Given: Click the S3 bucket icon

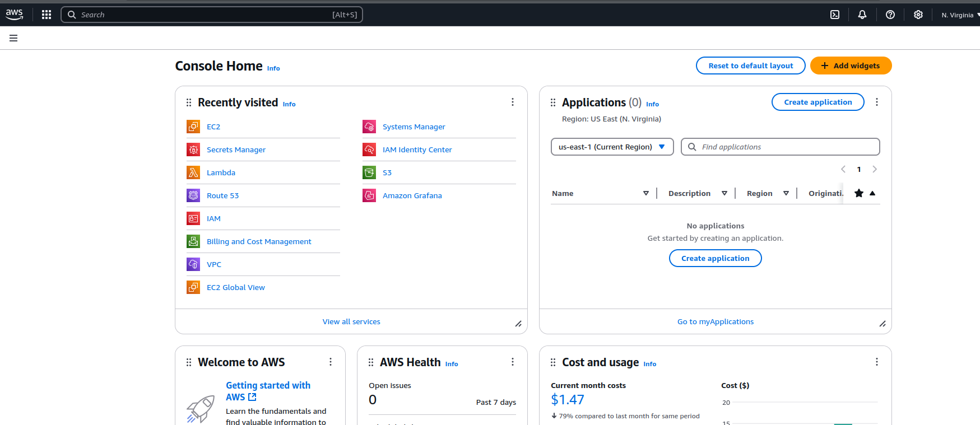Looking at the screenshot, I should point(369,172).
